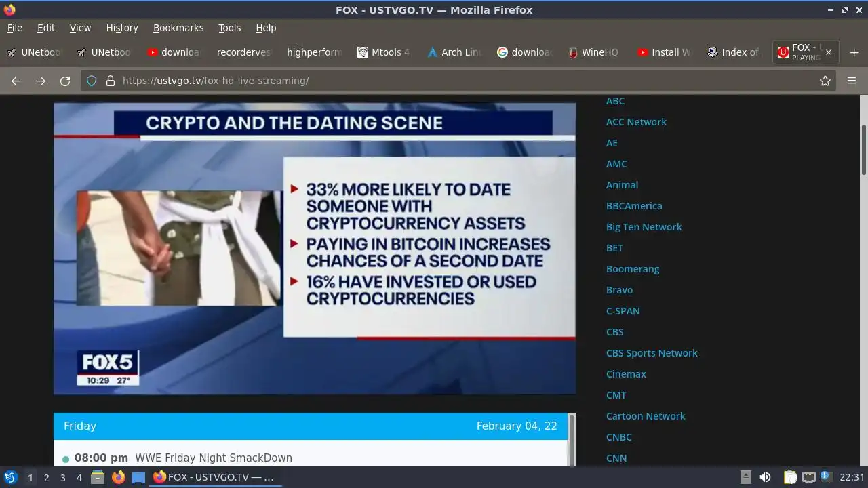Image resolution: width=868 pixels, height=488 pixels.
Task: Select WWE Friday Night SmackDown schedule entry
Action: coord(214,458)
